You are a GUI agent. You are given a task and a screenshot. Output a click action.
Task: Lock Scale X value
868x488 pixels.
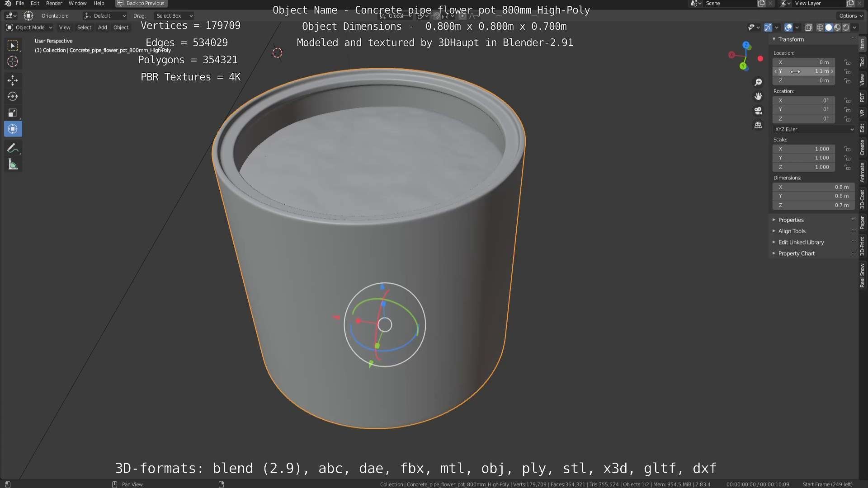pos(847,149)
